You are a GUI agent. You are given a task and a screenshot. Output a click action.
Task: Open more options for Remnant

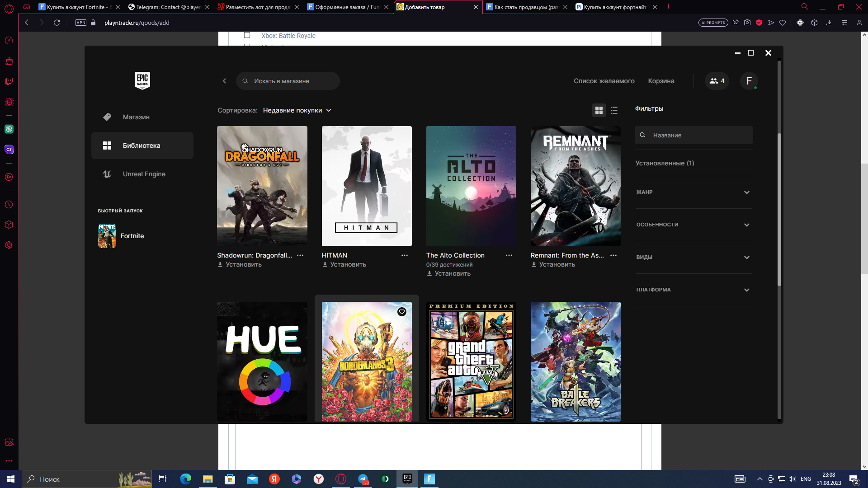point(613,255)
